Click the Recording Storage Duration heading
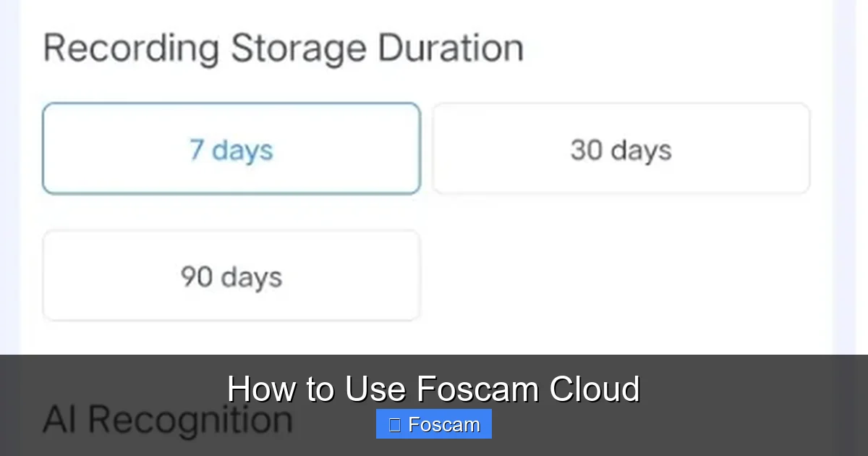Screen dimensions: 868x456 pyautogui.click(x=284, y=48)
